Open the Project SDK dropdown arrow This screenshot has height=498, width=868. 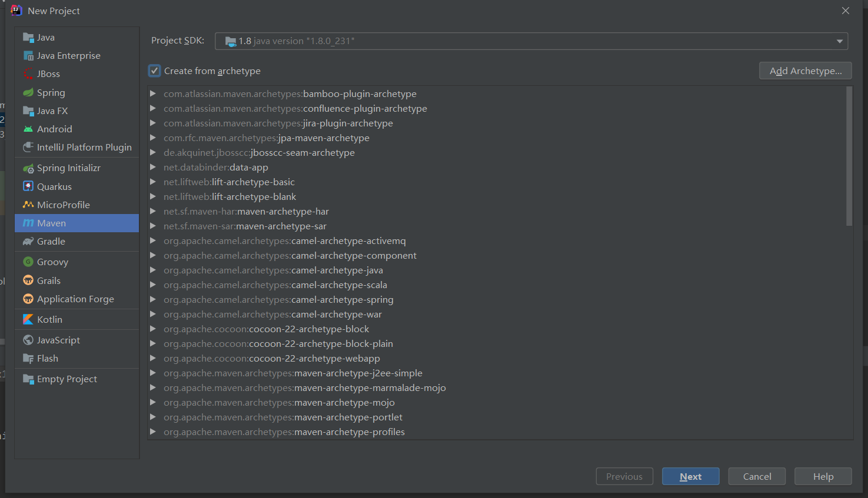point(840,41)
